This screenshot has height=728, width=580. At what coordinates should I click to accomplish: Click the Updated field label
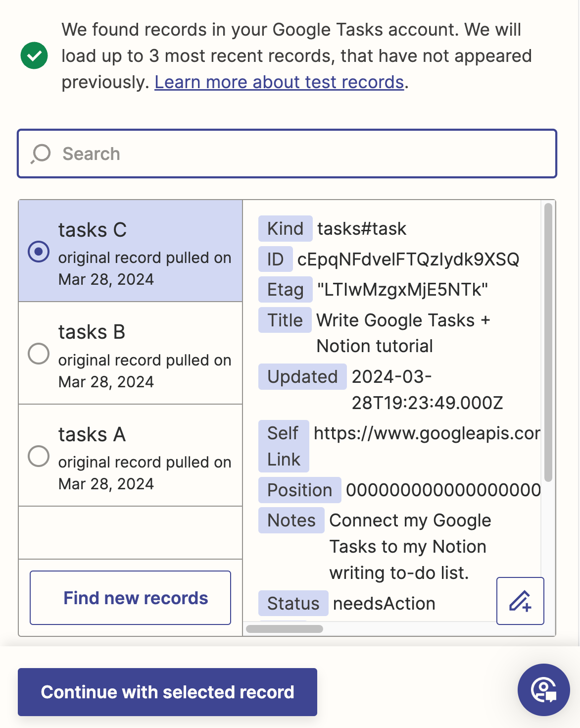302,377
